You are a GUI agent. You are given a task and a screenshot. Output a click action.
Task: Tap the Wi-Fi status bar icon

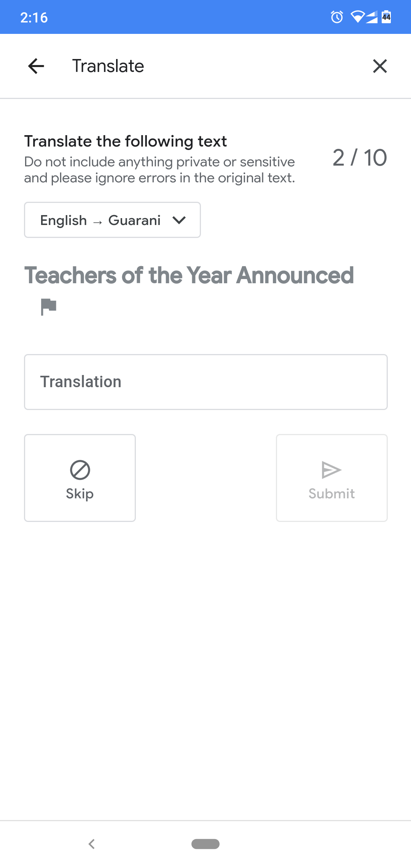click(x=357, y=17)
